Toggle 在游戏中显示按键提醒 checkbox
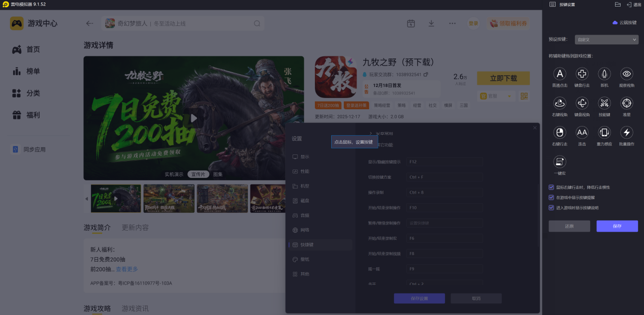This screenshot has width=644, height=315. point(552,197)
